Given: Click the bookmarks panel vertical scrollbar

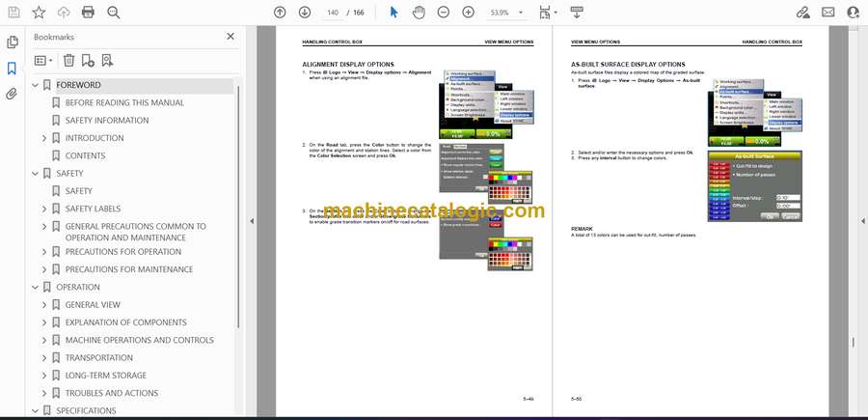Looking at the screenshot, I should pyautogui.click(x=238, y=206).
